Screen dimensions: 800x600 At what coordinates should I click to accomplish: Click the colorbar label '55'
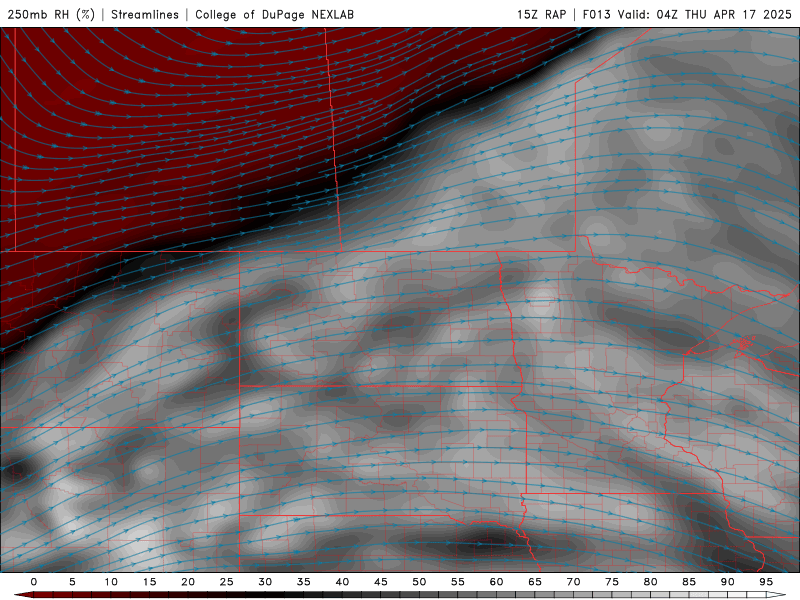coord(458,582)
